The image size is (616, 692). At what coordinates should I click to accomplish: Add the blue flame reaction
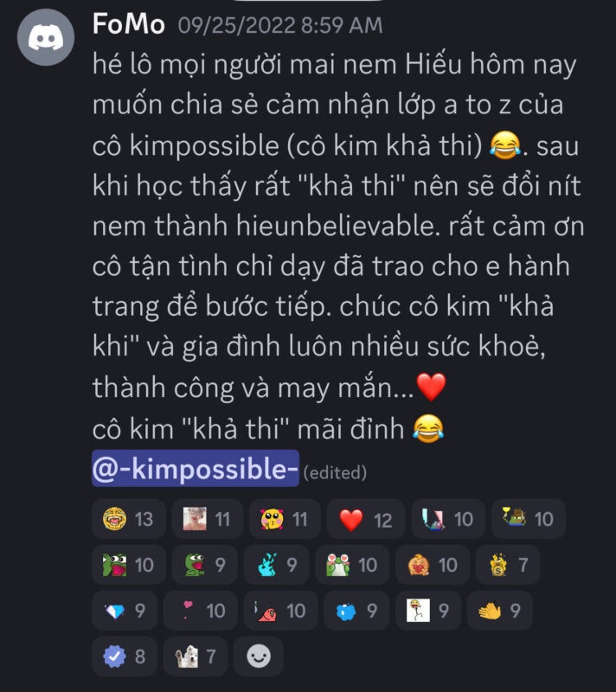point(276,565)
